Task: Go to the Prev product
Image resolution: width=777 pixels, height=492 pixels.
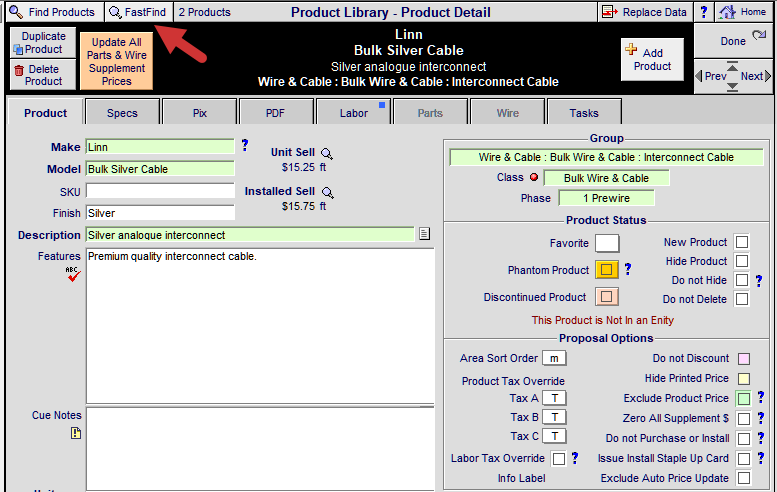Action: tap(711, 76)
